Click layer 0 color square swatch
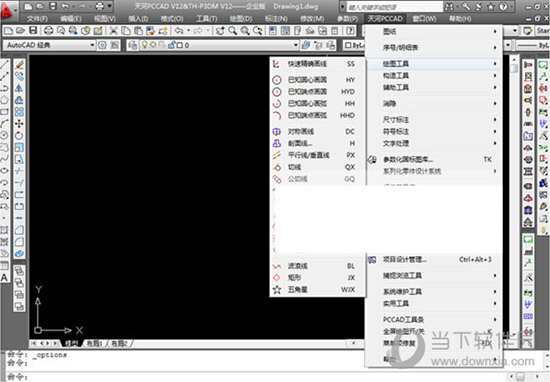Screen dimensions: 550x382 click(x=180, y=45)
